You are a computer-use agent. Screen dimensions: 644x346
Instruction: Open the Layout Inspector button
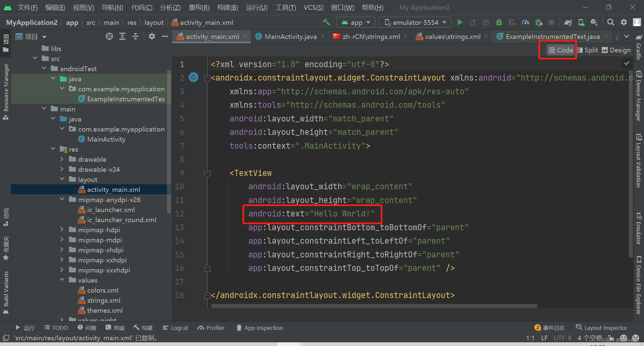pos(601,328)
